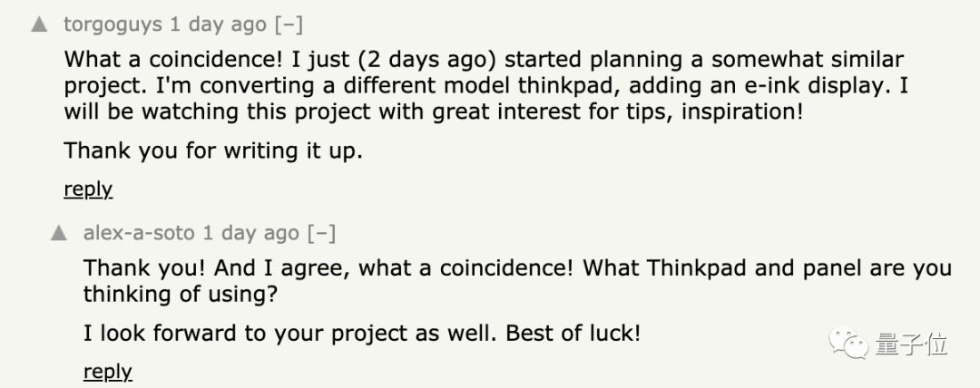Click the "thinking of using?" line

(x=180, y=294)
